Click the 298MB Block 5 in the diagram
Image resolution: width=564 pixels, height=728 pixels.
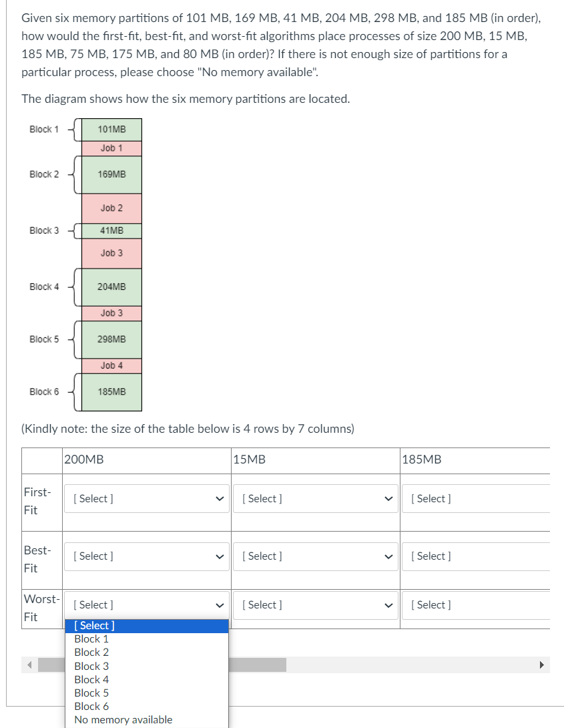[x=111, y=339]
